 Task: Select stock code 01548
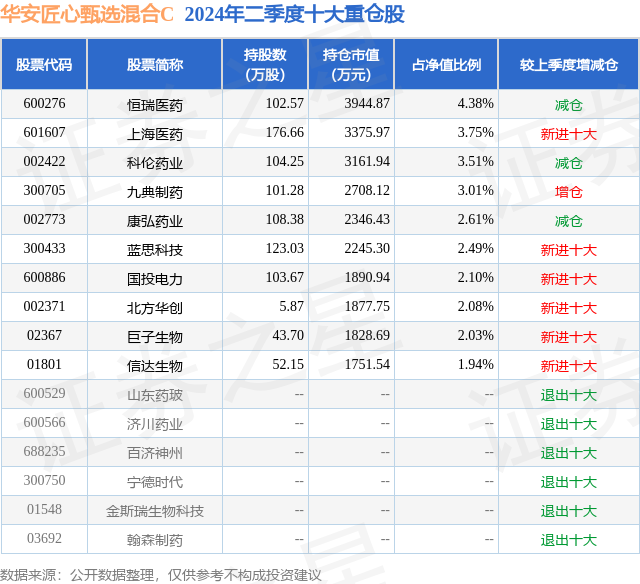(44, 509)
